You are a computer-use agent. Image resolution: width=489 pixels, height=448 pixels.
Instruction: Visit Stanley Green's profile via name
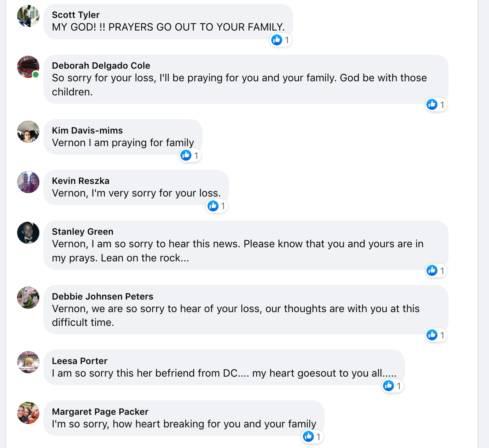82,232
